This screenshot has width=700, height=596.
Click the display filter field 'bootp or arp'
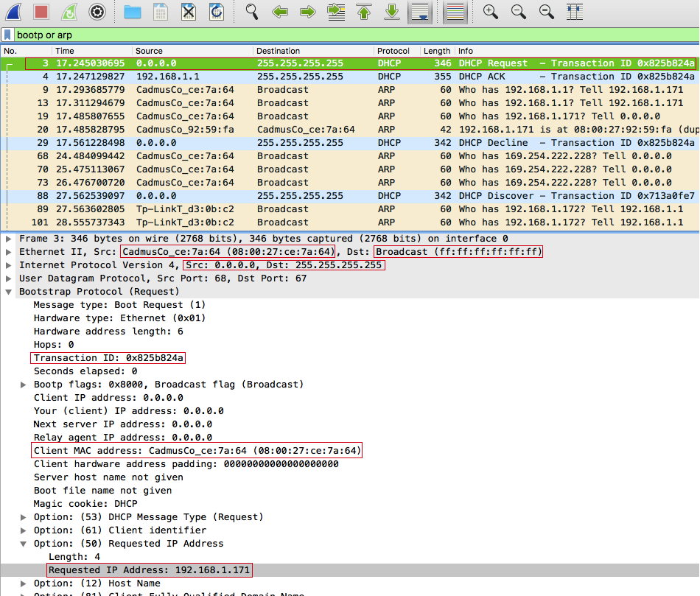click(x=356, y=35)
